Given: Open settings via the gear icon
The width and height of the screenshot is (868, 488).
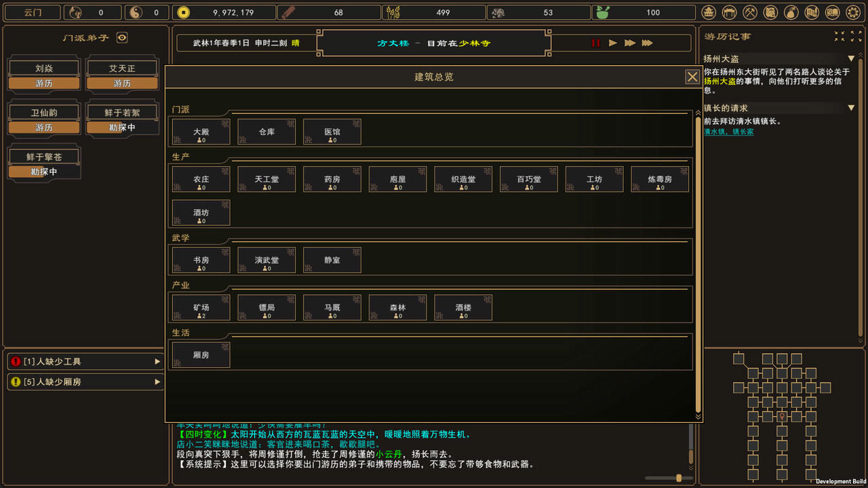Looking at the screenshot, I should (853, 12).
